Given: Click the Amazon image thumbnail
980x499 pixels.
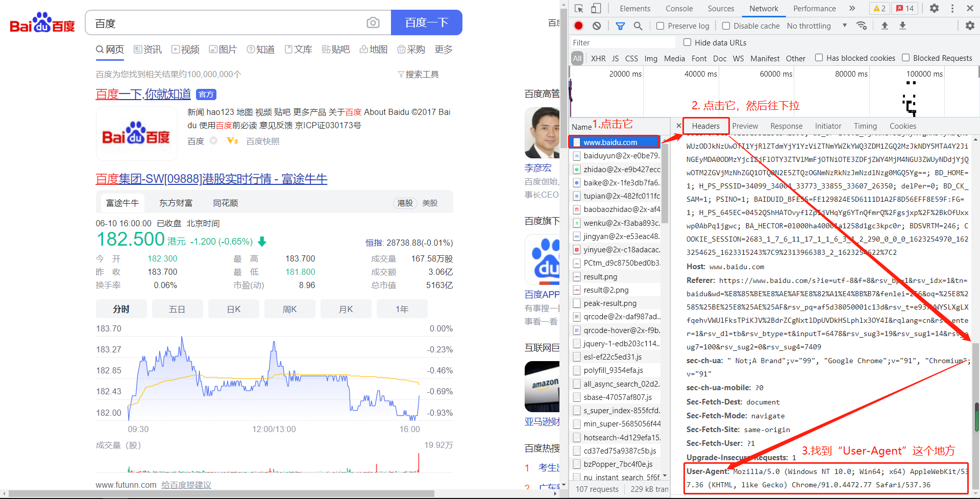Looking at the screenshot, I should point(543,387).
